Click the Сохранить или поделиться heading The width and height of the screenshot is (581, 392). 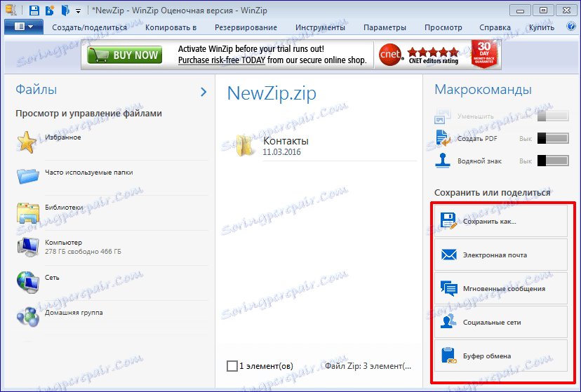(493, 192)
